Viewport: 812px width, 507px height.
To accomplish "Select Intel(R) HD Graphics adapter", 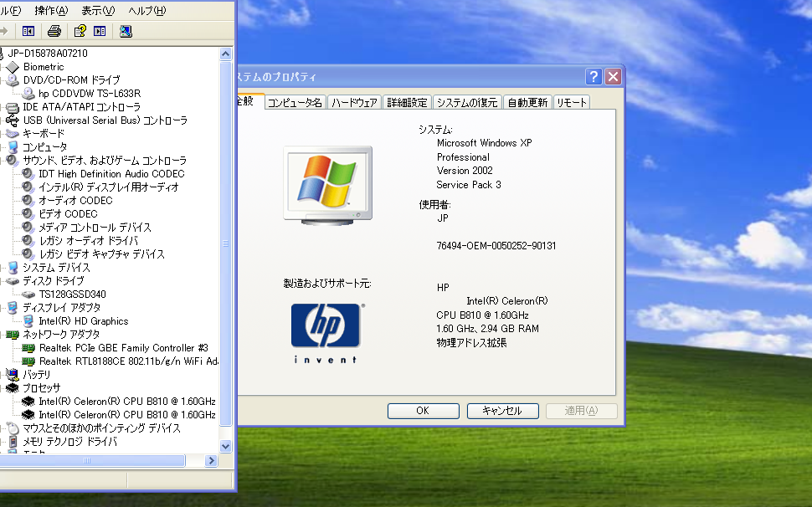I will click(84, 321).
